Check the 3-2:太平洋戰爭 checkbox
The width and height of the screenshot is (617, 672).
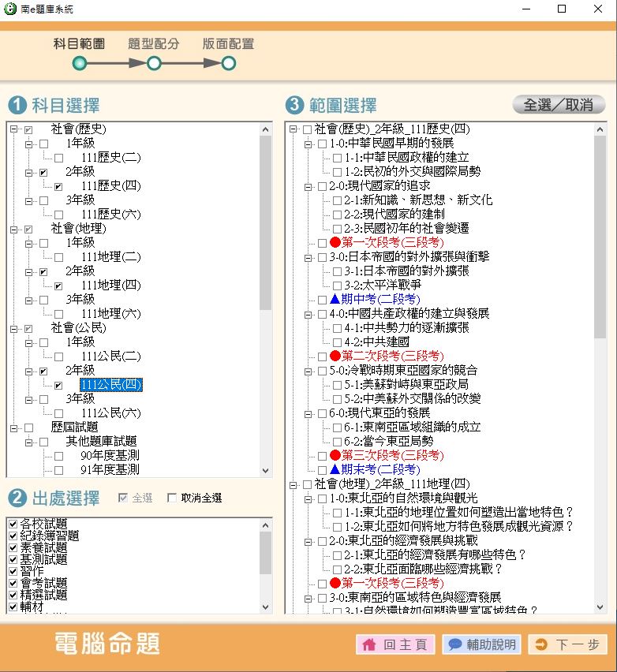coord(338,286)
